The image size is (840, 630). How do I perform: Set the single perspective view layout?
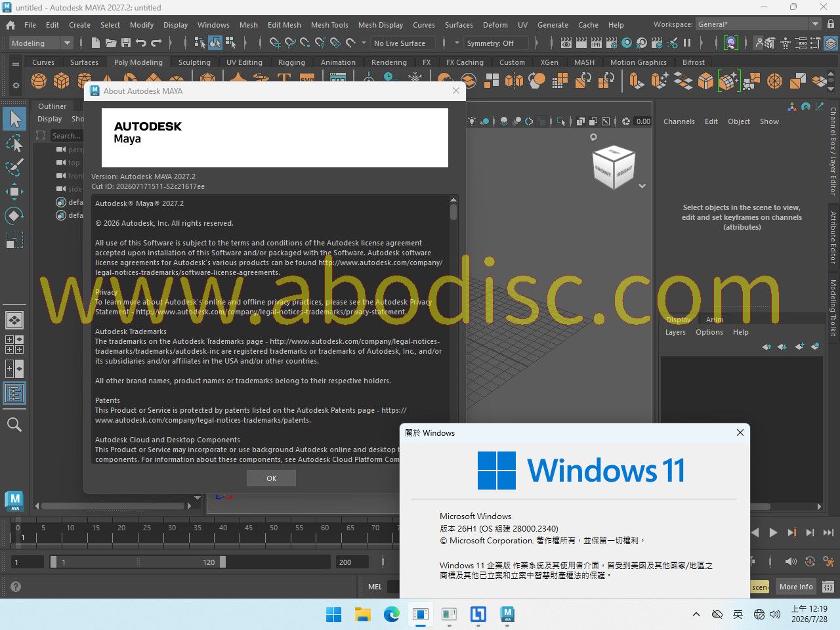[14, 320]
